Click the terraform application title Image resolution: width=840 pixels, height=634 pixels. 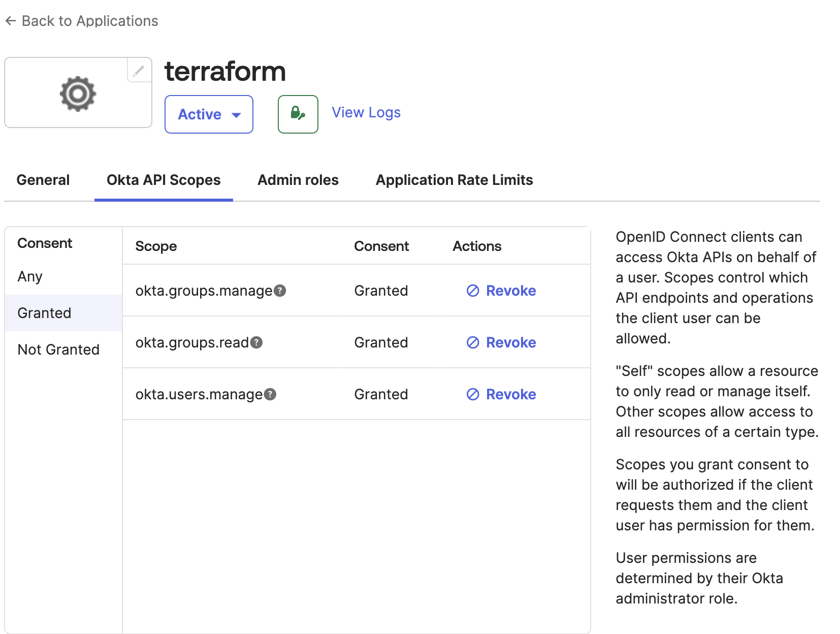tap(225, 71)
